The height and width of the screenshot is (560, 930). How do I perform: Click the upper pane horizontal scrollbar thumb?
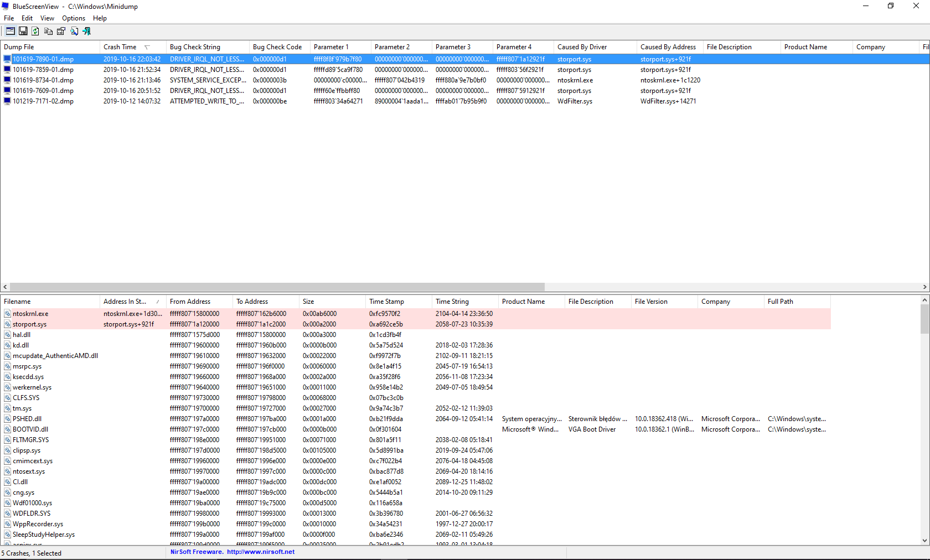click(277, 287)
